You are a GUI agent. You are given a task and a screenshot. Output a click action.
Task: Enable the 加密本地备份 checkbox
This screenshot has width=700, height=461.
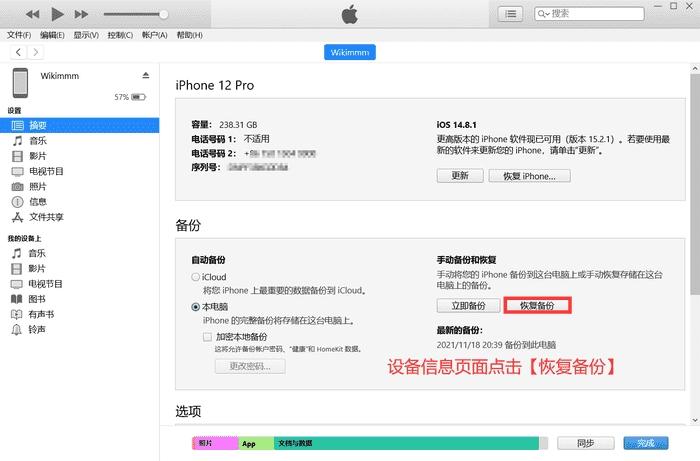207,337
